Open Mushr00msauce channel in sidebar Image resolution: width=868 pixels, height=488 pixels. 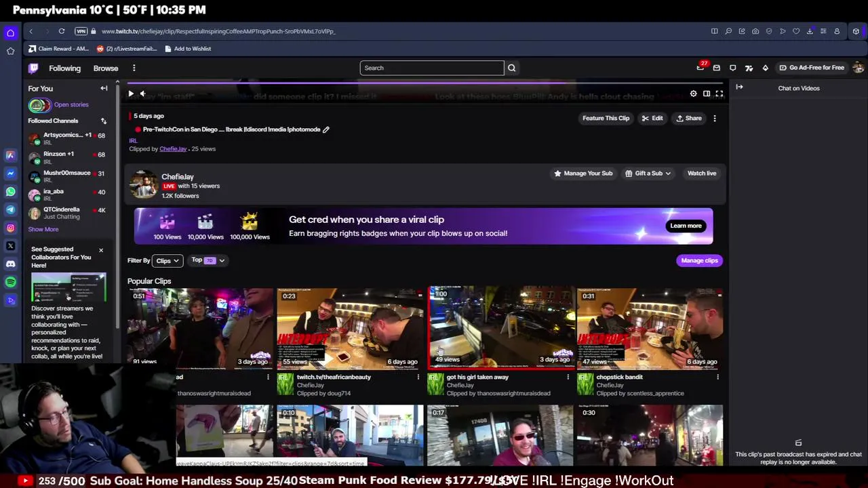pos(67,176)
